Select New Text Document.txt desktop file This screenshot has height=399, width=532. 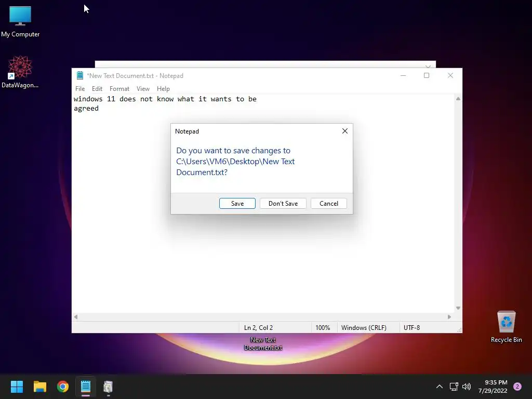tap(263, 343)
